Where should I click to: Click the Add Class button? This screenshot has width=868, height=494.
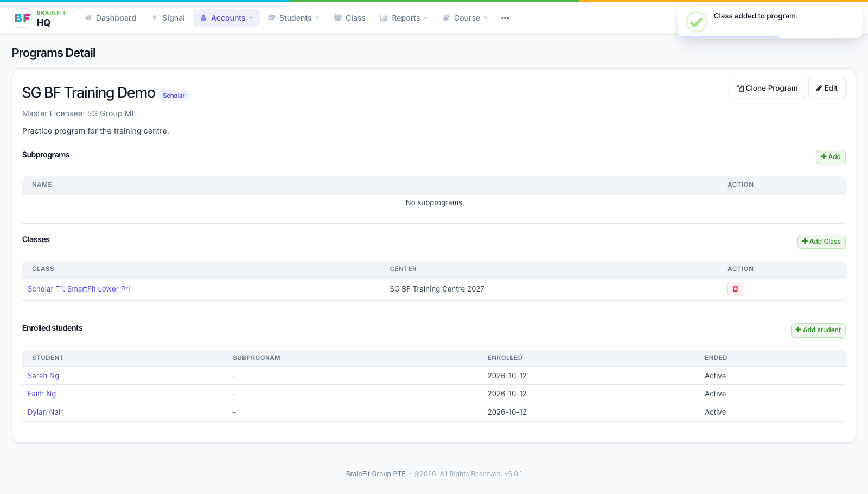pyautogui.click(x=821, y=242)
